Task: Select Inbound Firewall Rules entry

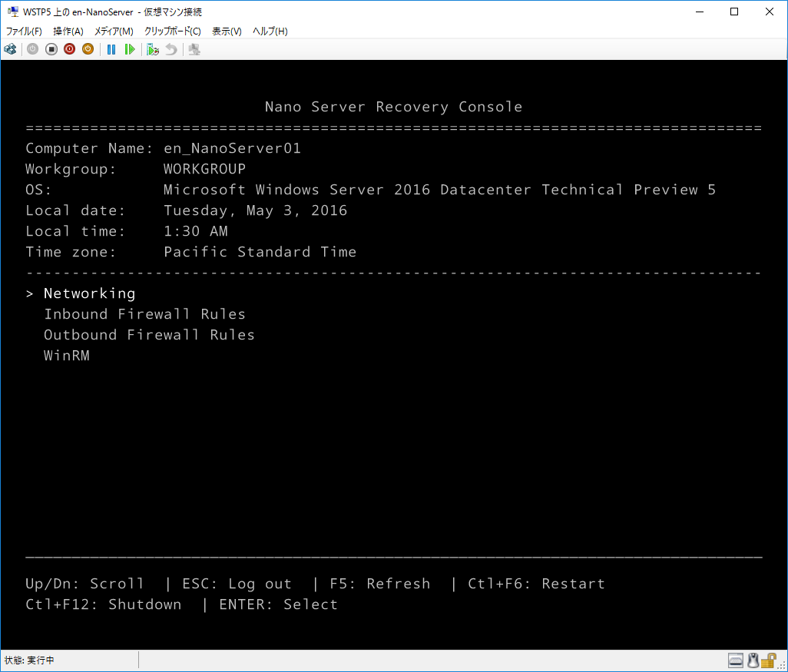Action: (144, 314)
